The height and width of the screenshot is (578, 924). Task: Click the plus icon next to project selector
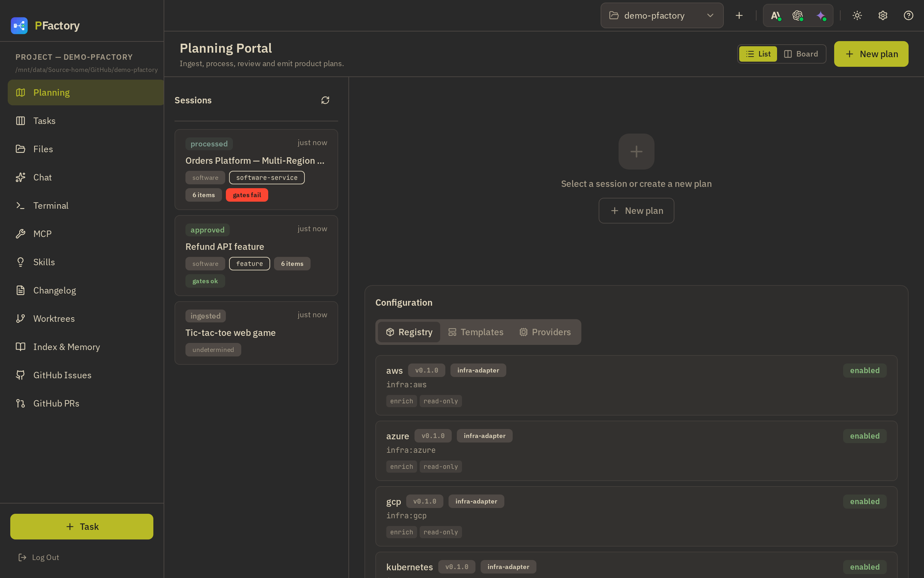click(x=739, y=15)
